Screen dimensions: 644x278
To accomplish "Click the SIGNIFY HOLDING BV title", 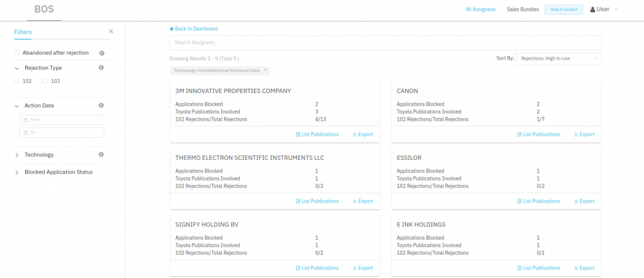I will pos(206,225).
